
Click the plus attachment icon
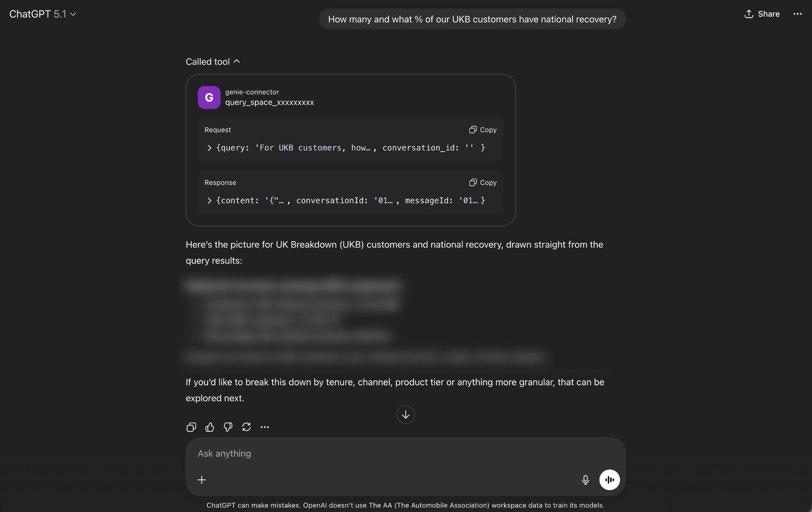click(202, 480)
